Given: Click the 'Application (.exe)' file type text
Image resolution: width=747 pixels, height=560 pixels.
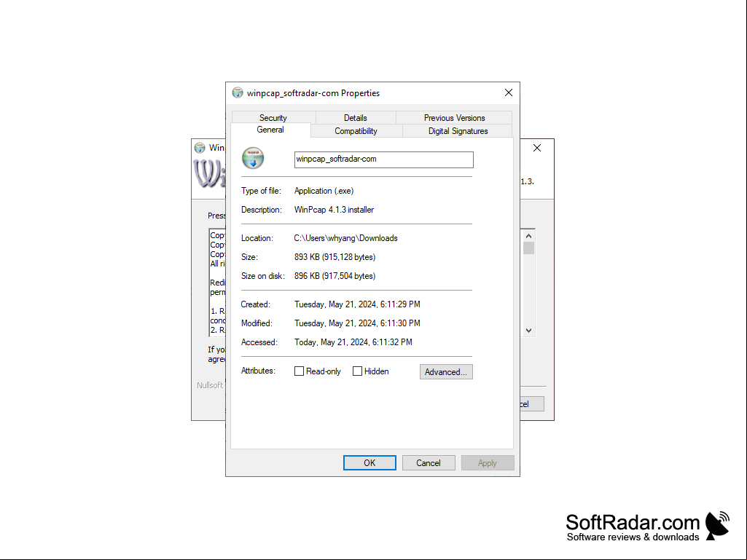Looking at the screenshot, I should 324,191.
